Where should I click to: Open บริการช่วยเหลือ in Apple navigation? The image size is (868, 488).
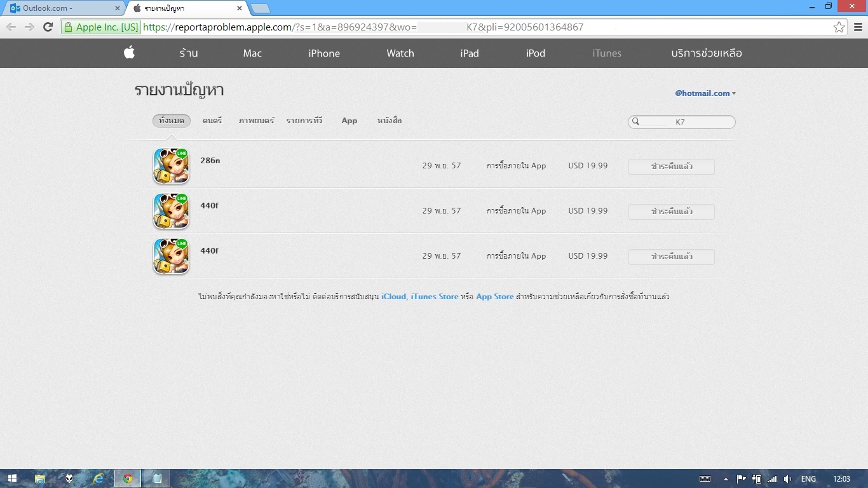pos(707,53)
